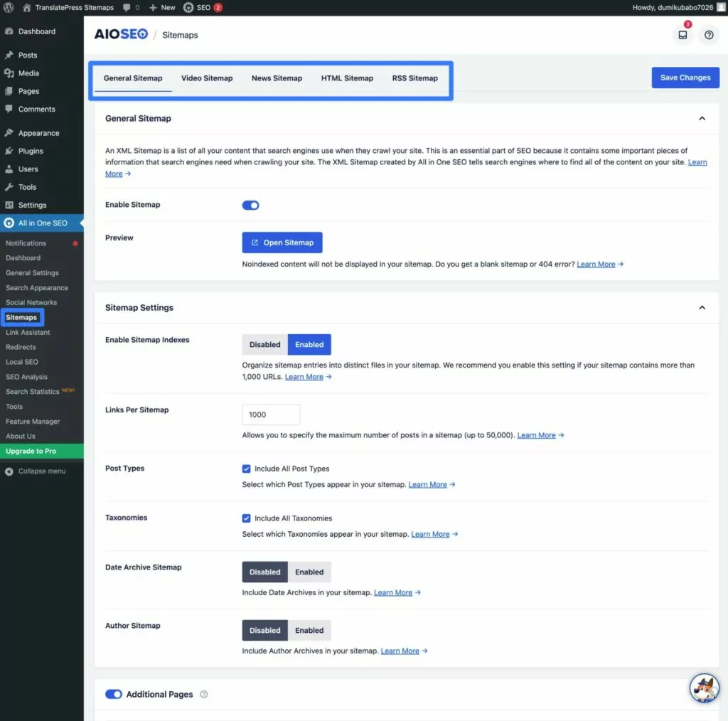Set Enable Sitemap Indexes to Disabled

click(x=264, y=344)
